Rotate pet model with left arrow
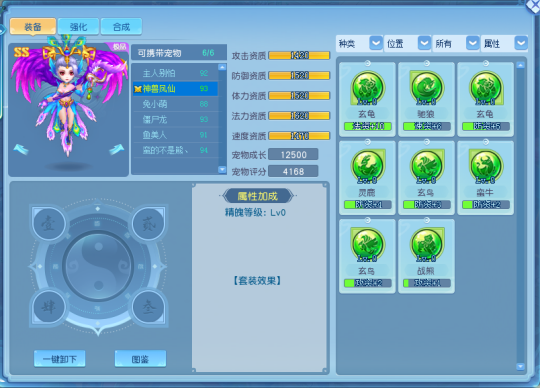The width and height of the screenshot is (540, 388). coord(21,150)
